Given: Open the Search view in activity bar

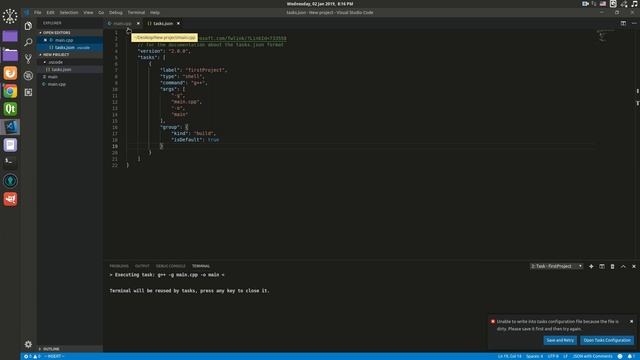Looking at the screenshot, I should pyautogui.click(x=28, y=42).
